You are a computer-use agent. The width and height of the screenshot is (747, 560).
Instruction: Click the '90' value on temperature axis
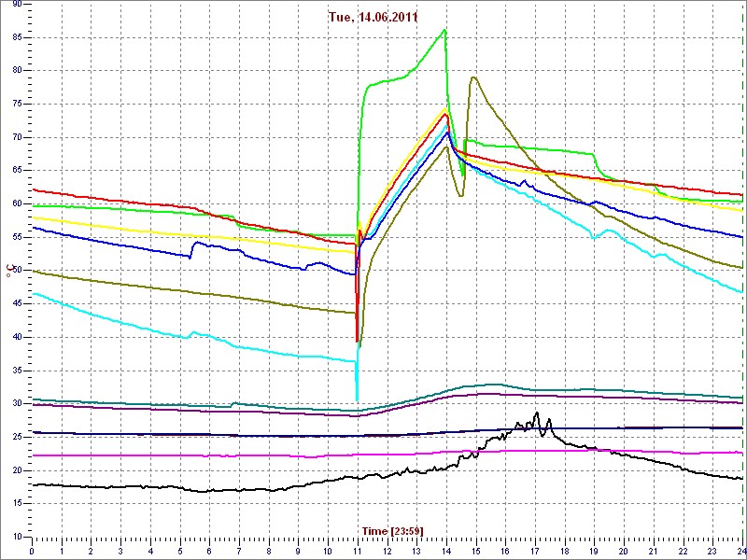pos(17,4)
